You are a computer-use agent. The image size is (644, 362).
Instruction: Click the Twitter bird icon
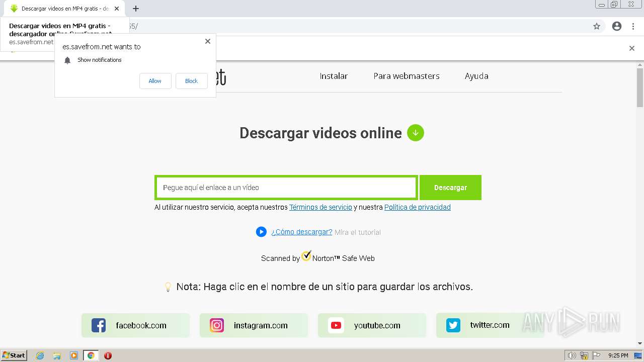click(453, 325)
